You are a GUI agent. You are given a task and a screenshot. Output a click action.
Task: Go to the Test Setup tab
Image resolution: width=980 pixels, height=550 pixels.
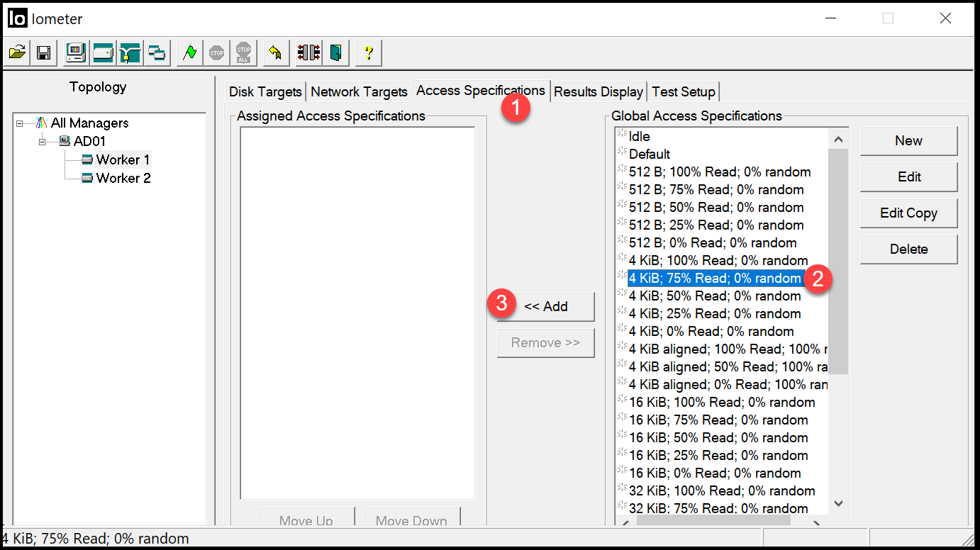pos(684,92)
